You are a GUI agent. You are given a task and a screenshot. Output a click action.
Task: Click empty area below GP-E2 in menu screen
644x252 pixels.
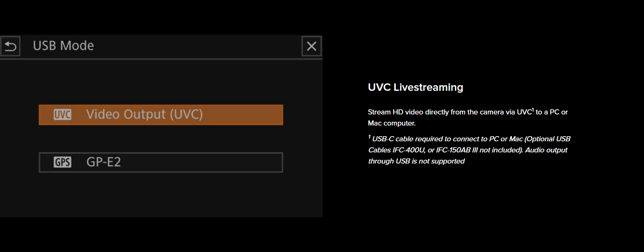(x=161, y=195)
